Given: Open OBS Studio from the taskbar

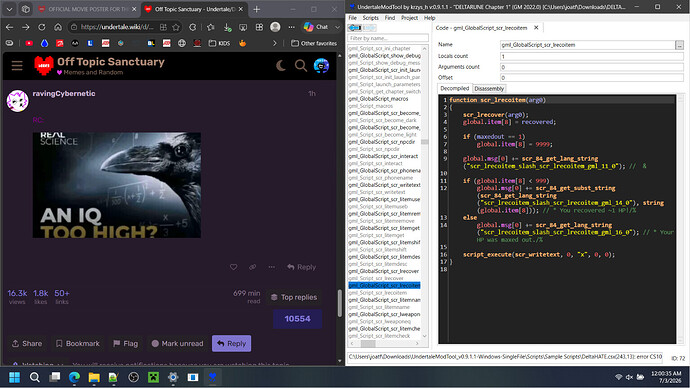Looking at the screenshot, I should [x=133, y=377].
